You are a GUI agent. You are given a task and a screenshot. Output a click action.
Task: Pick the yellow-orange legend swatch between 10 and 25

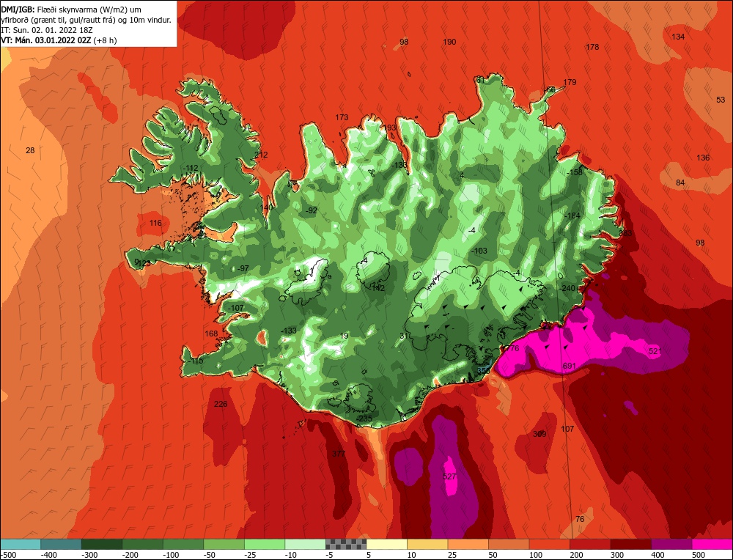[427, 544]
